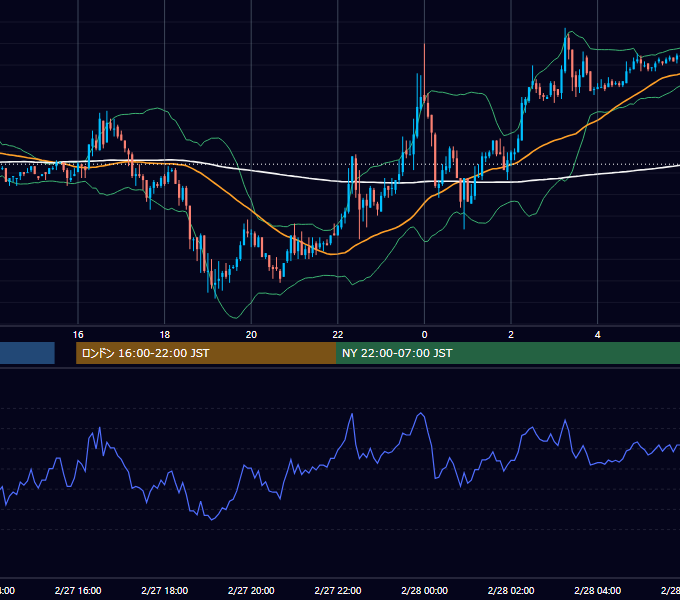Click the 4 hour label on chart axis

tap(598, 335)
